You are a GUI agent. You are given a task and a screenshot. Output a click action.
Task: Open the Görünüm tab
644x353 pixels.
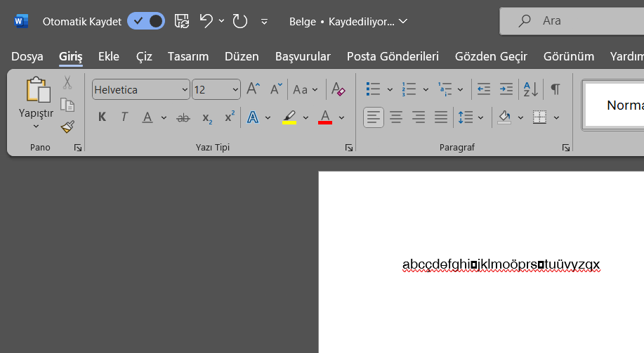(x=568, y=56)
